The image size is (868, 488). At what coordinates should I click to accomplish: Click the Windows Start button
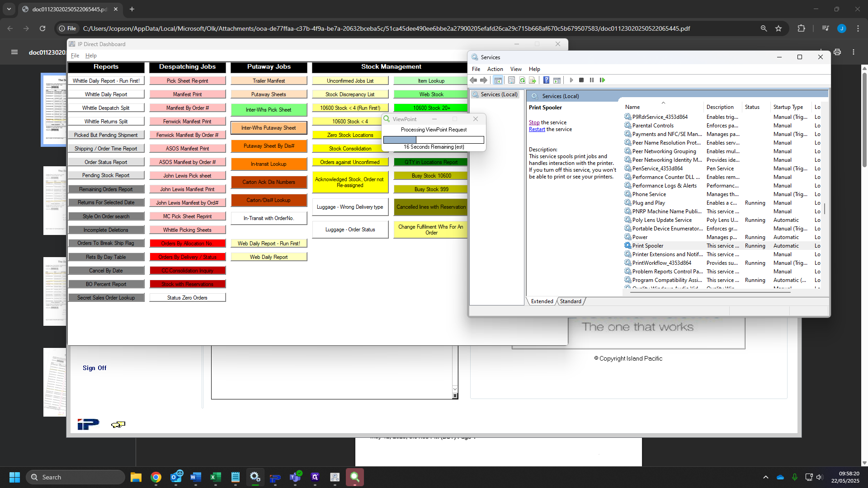(14, 477)
